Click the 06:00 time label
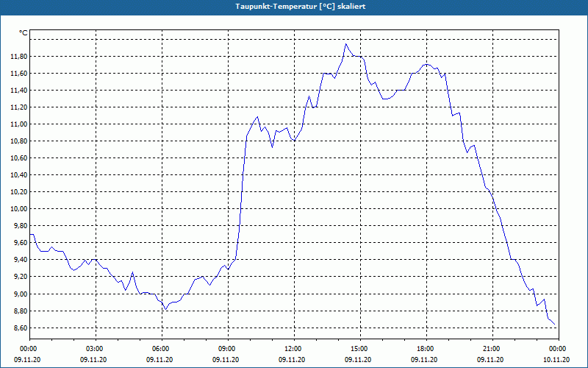Image resolution: width=588 pixels, height=368 pixels. (x=162, y=349)
